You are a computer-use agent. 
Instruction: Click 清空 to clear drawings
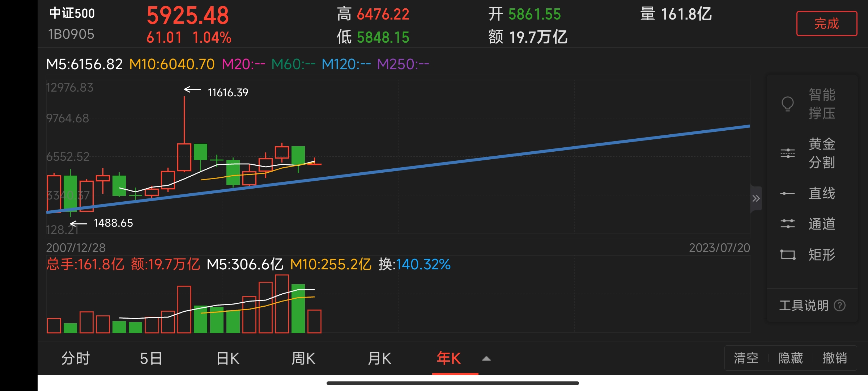click(746, 358)
